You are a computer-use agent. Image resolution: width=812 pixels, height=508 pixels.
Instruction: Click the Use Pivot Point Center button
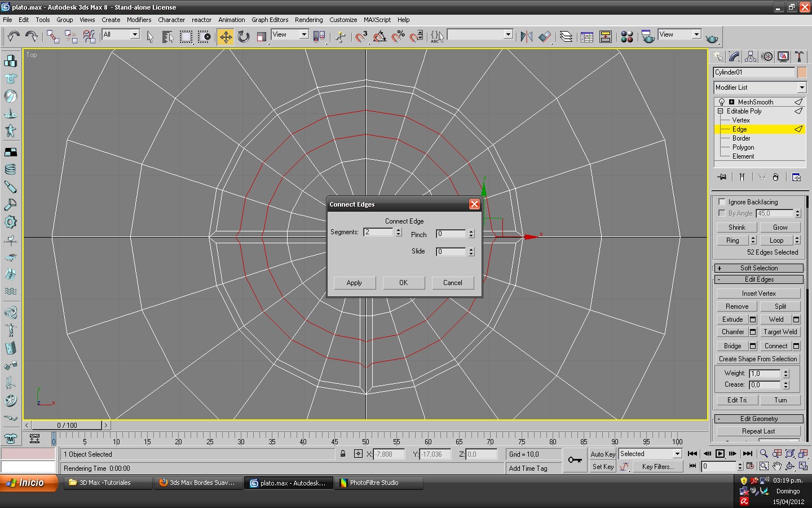tap(319, 37)
